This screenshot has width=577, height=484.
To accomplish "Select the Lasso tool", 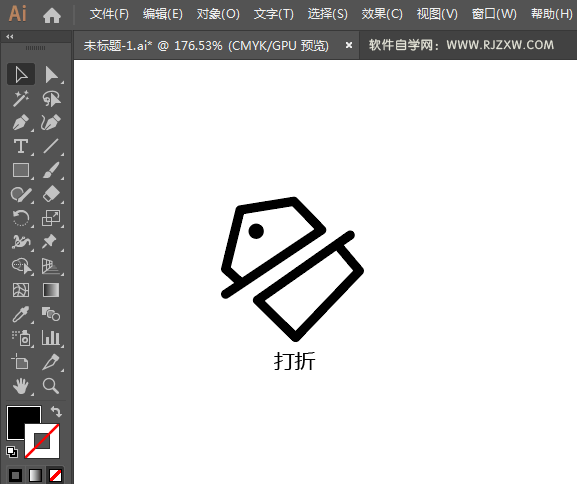I will pos(51,99).
